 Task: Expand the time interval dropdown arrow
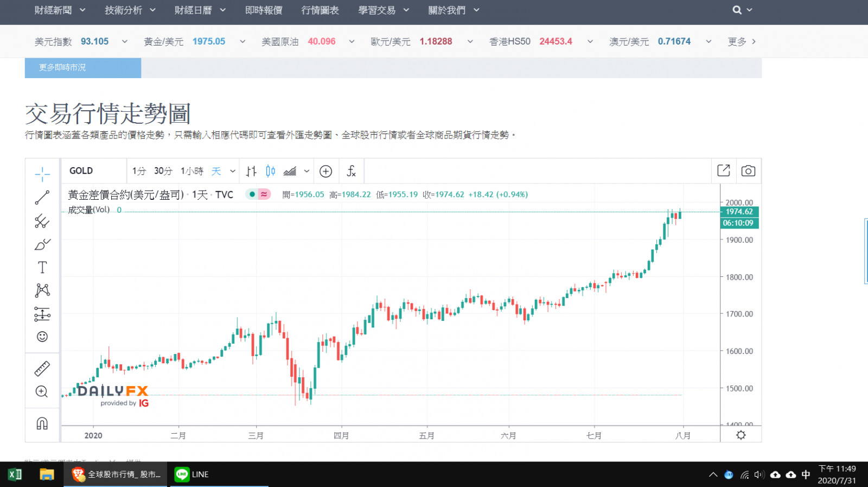pyautogui.click(x=233, y=171)
